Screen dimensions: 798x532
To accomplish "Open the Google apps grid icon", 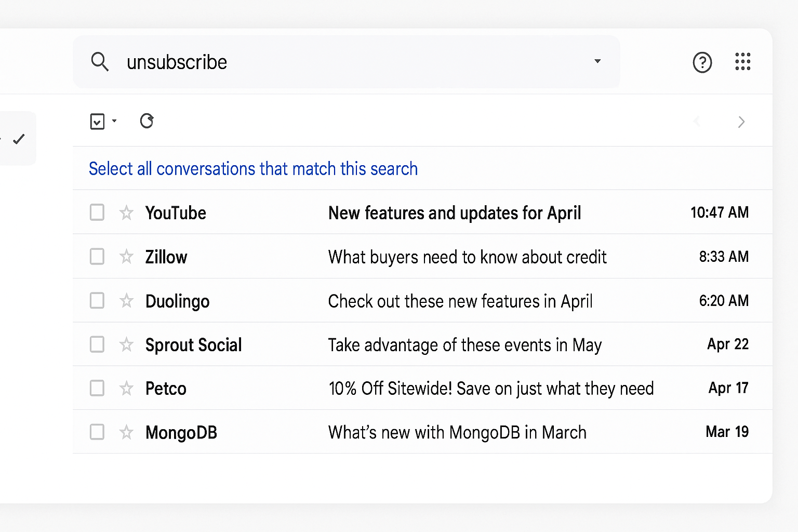I will 743,61.
